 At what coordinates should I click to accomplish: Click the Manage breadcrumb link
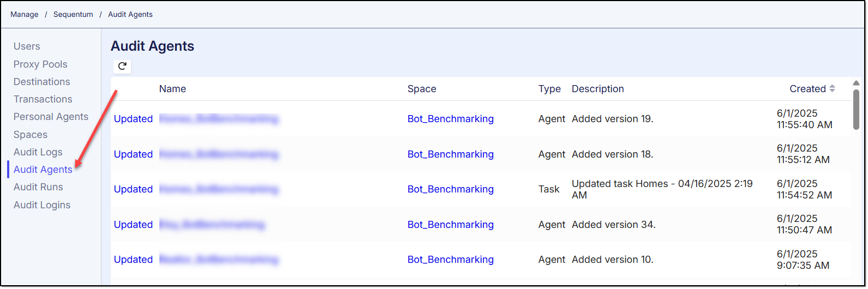click(25, 15)
